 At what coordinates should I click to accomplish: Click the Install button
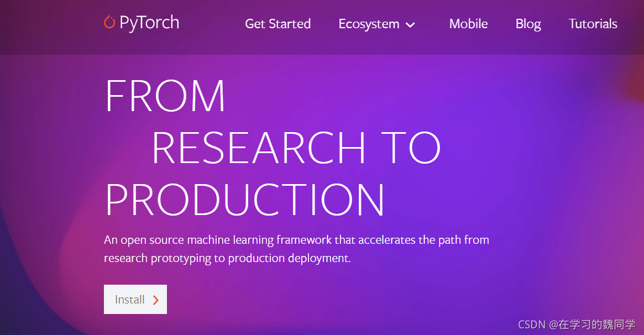pyautogui.click(x=135, y=299)
